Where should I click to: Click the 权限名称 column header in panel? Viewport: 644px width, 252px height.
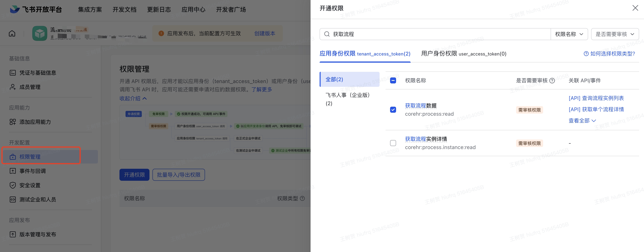coord(416,80)
